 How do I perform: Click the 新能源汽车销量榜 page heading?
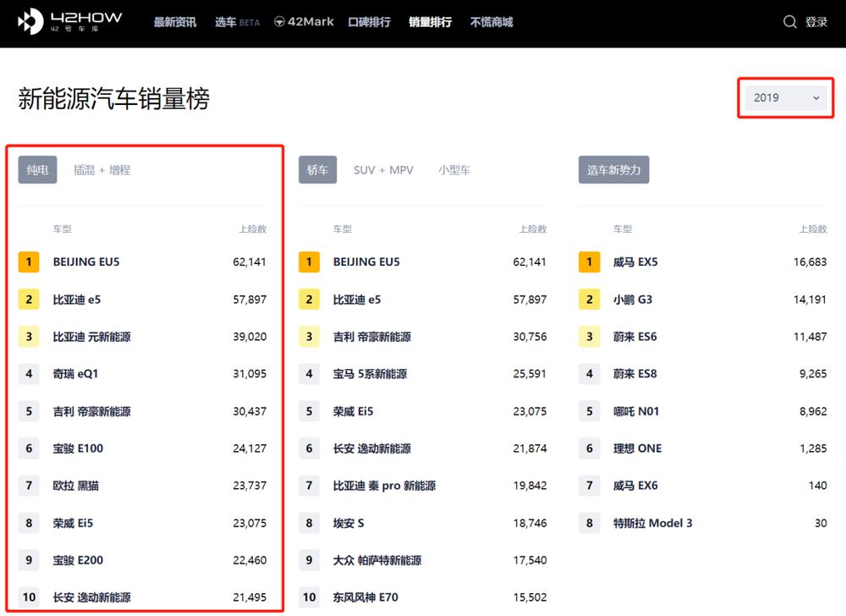pos(114,99)
